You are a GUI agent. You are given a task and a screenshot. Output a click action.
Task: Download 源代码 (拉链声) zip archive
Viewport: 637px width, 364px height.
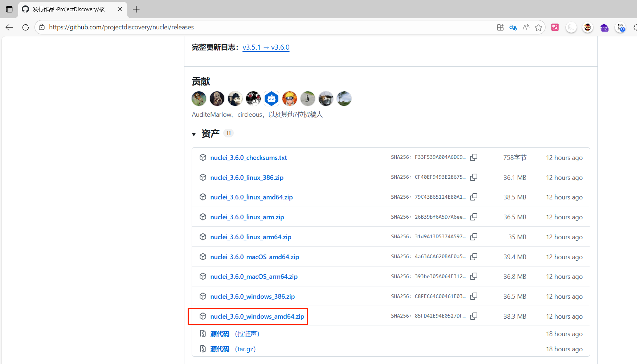point(235,334)
